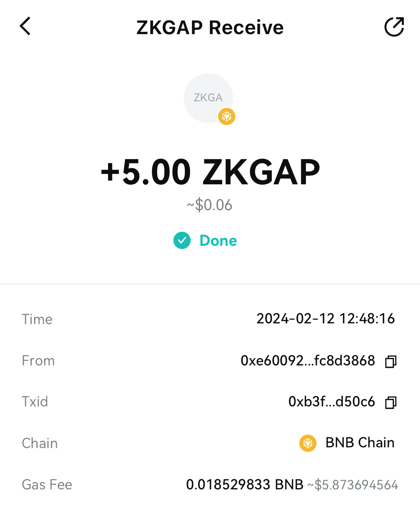The width and height of the screenshot is (420, 507).
Task: Tap the gas fee 0.018529833 BNB
Action: click(245, 485)
